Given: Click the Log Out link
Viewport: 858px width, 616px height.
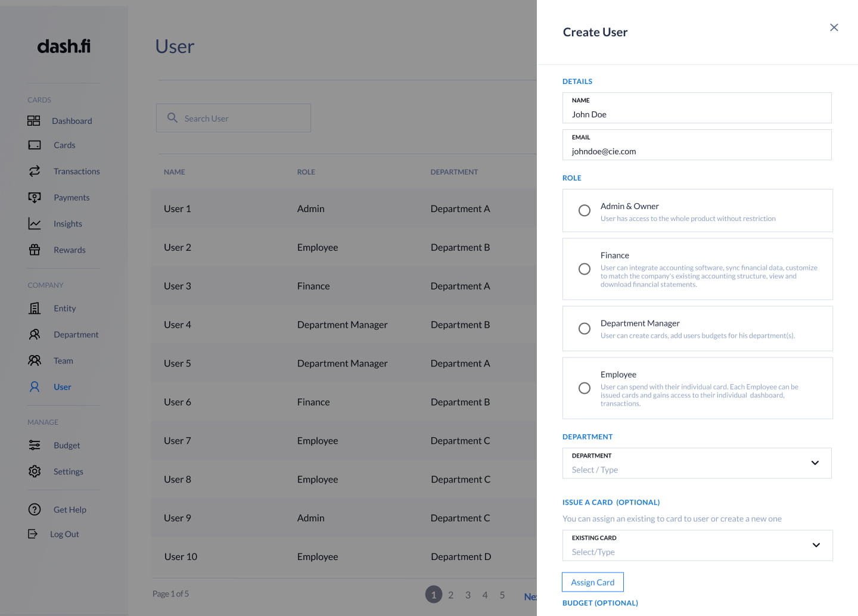Looking at the screenshot, I should click(64, 534).
